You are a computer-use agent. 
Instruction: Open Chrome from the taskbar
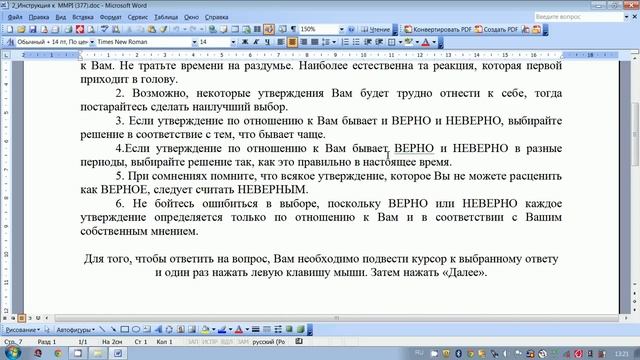tap(58, 353)
